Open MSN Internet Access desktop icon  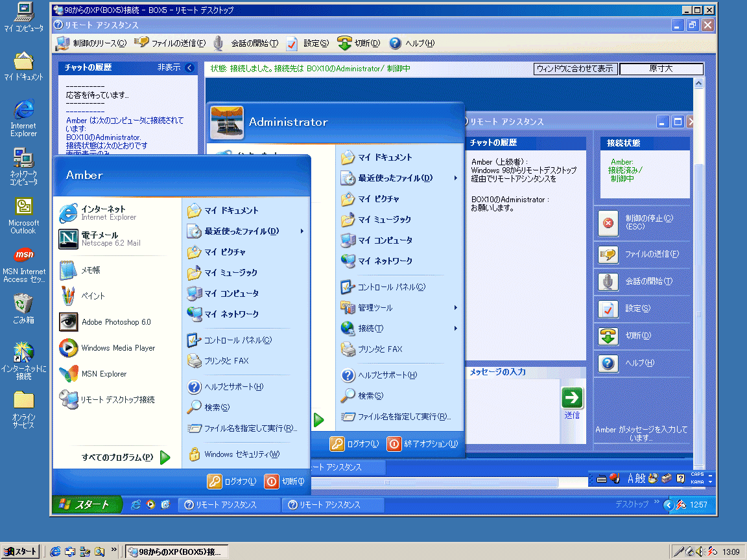point(23,265)
